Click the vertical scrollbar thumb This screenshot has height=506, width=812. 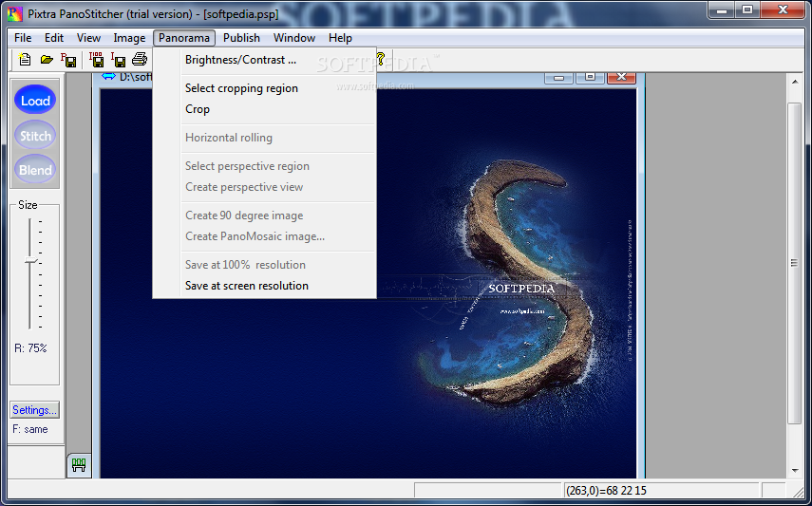click(794, 263)
